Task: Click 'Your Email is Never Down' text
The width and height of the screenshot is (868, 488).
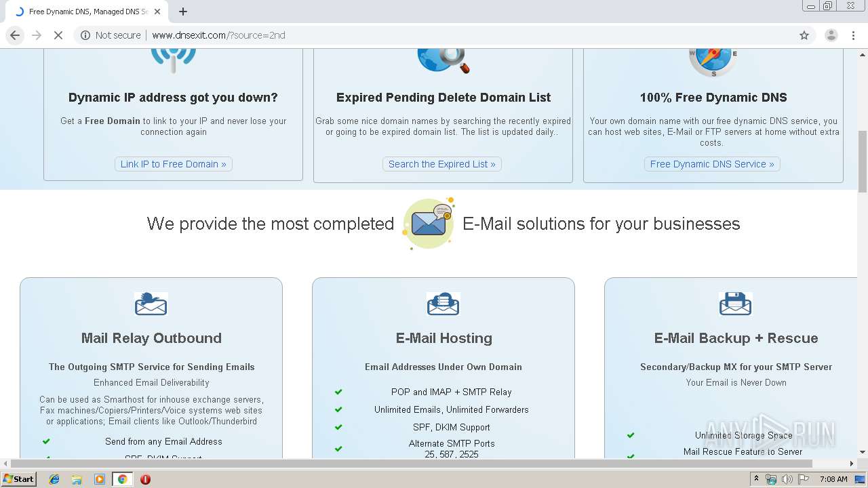Action: click(736, 382)
